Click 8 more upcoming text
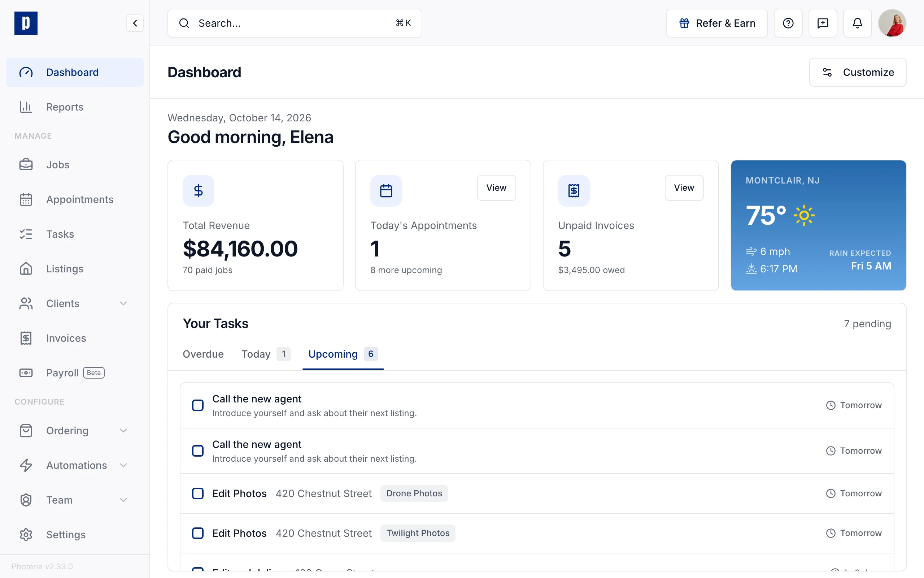 [406, 270]
